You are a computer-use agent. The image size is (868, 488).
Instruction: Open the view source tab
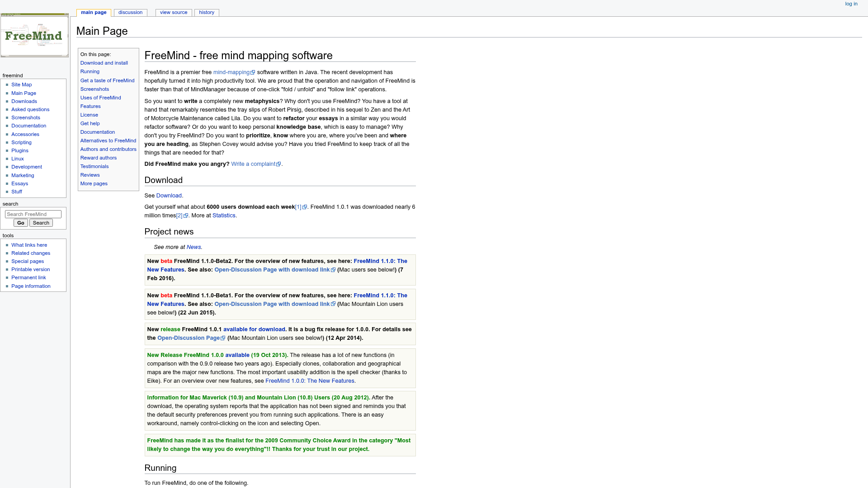173,12
